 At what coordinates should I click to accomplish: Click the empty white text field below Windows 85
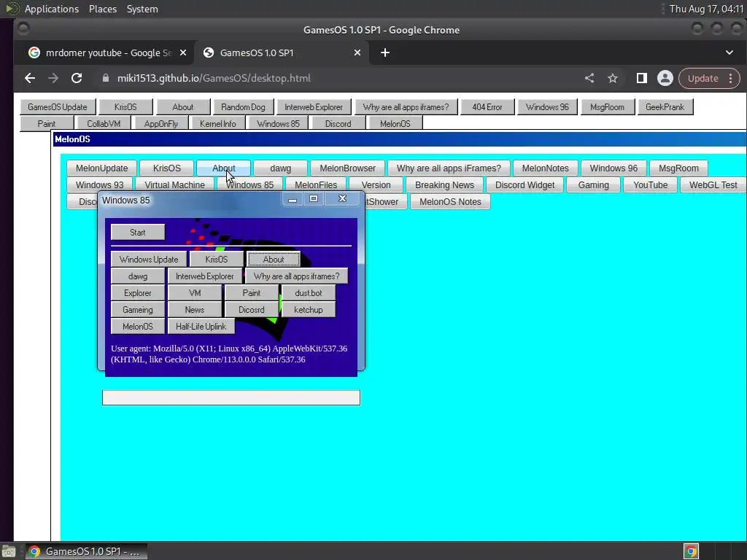click(231, 397)
